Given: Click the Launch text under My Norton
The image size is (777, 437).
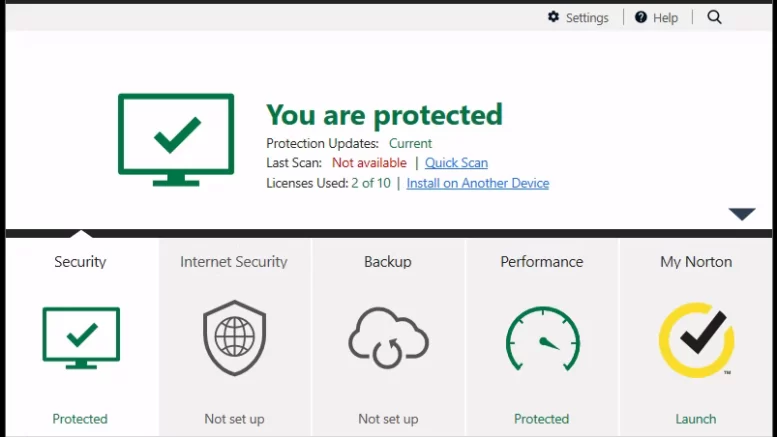Looking at the screenshot, I should (x=696, y=419).
